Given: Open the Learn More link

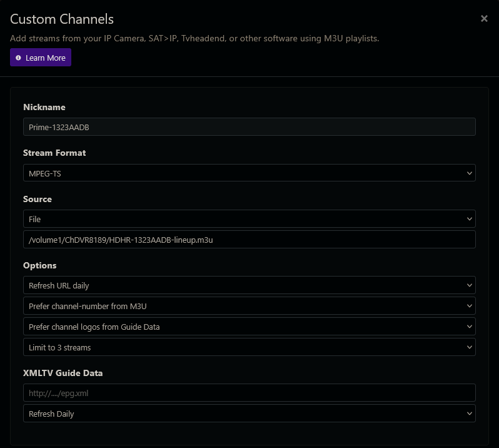Looking at the screenshot, I should (x=45, y=58).
